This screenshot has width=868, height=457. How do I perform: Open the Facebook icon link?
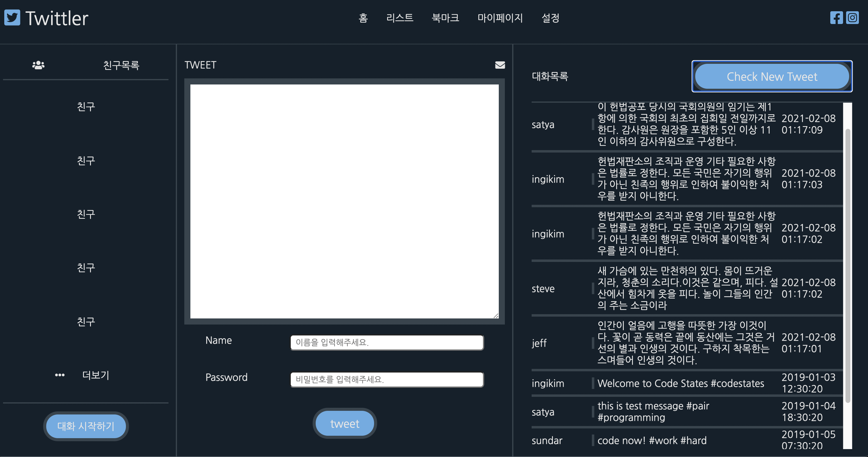836,18
